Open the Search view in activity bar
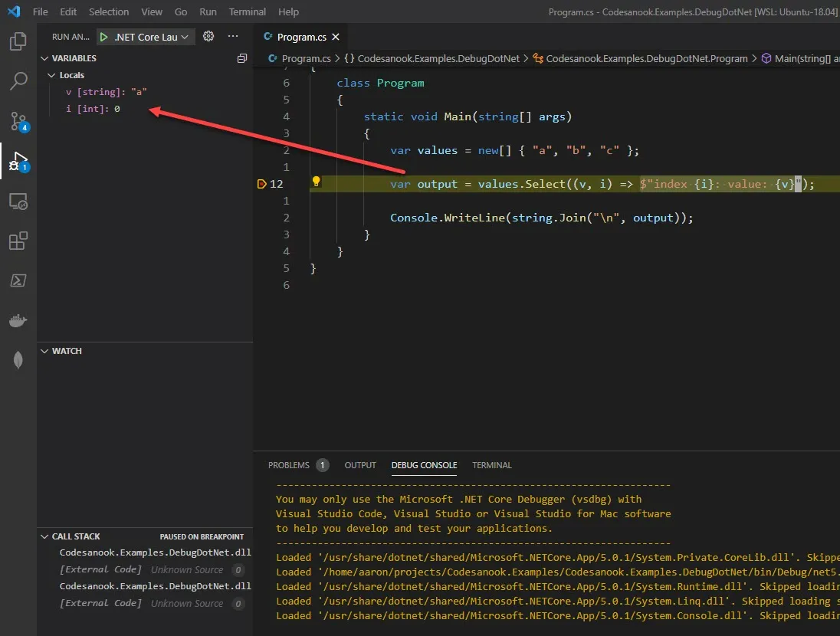This screenshot has height=636, width=840. click(x=18, y=81)
